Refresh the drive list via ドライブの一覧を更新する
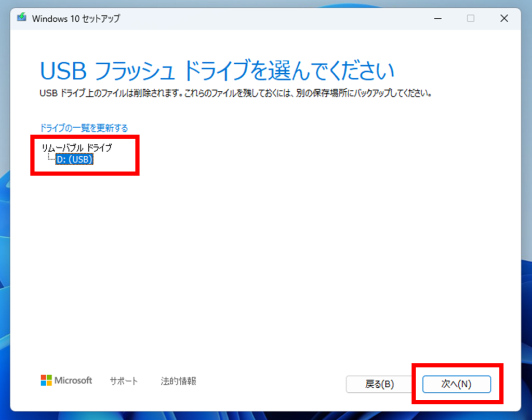This screenshot has width=532, height=420. click(84, 128)
